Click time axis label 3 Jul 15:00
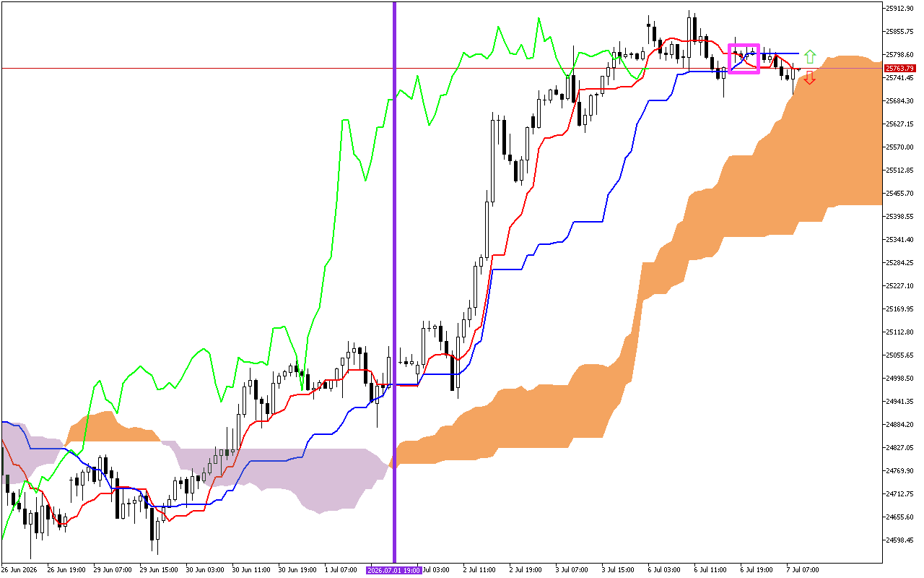 [x=619, y=570]
